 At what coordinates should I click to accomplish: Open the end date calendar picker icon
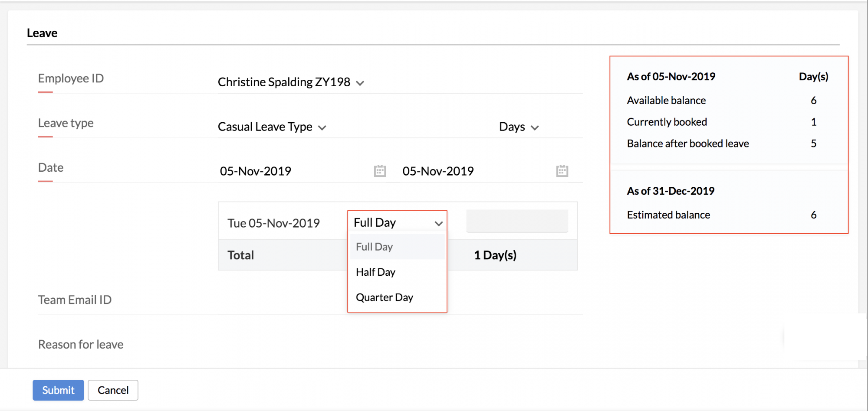coord(562,171)
